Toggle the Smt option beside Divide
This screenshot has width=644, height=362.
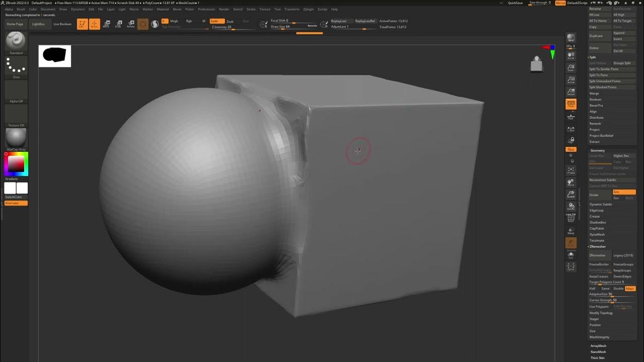[624, 192]
